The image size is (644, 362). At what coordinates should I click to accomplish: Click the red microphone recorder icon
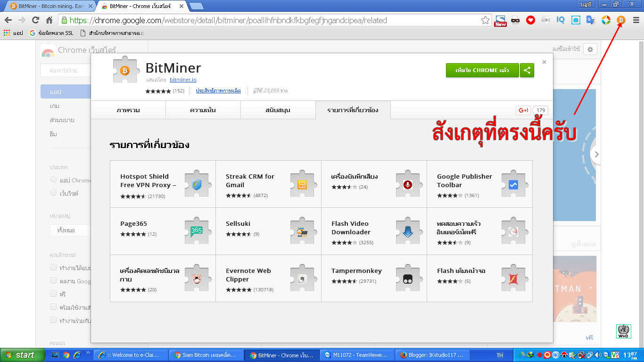(x=408, y=184)
